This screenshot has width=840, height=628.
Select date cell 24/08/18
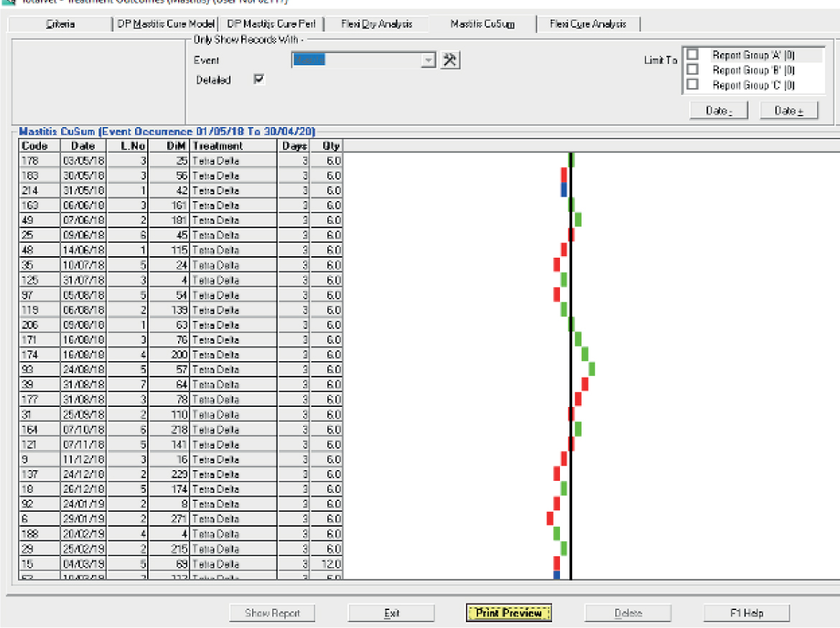(x=83, y=370)
